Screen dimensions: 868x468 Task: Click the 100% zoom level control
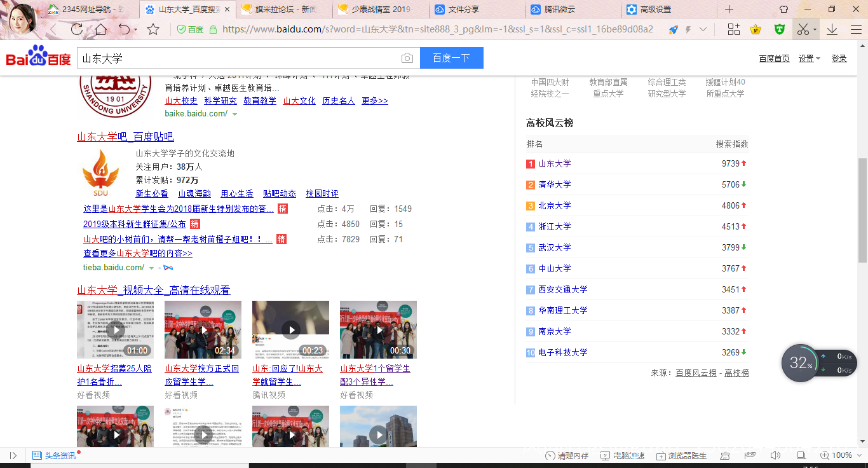tap(836, 455)
